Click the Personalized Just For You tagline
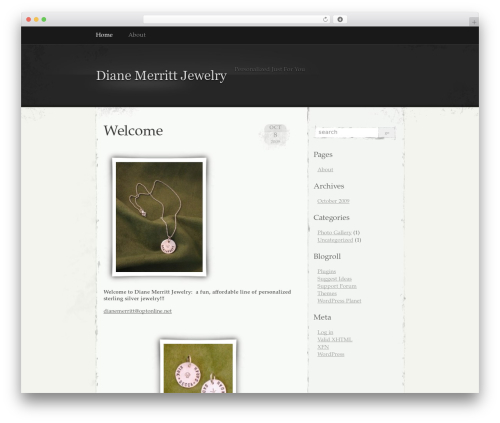Image resolution: width=500 pixels, height=423 pixels. click(270, 69)
